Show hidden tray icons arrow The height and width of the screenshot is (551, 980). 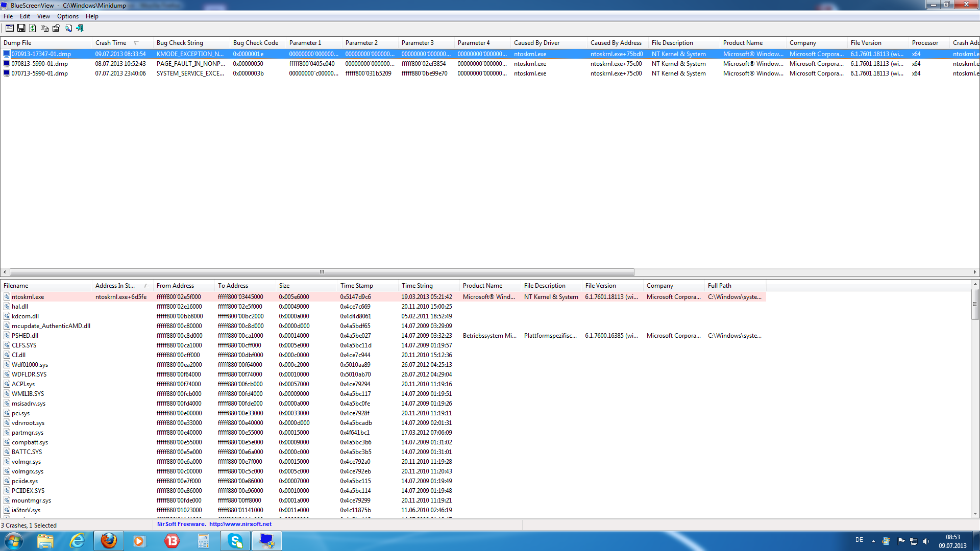tap(873, 541)
